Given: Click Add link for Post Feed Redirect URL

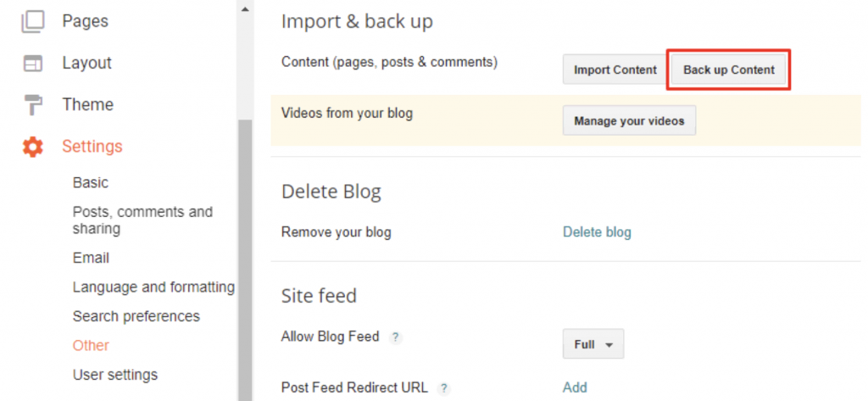Looking at the screenshot, I should point(575,387).
